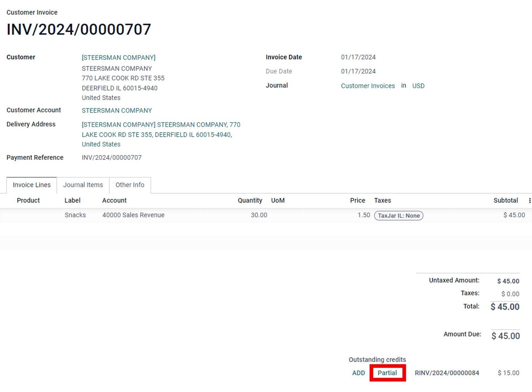Switch to the Journal Items tab
This screenshot has height=392, width=532.
[x=83, y=185]
